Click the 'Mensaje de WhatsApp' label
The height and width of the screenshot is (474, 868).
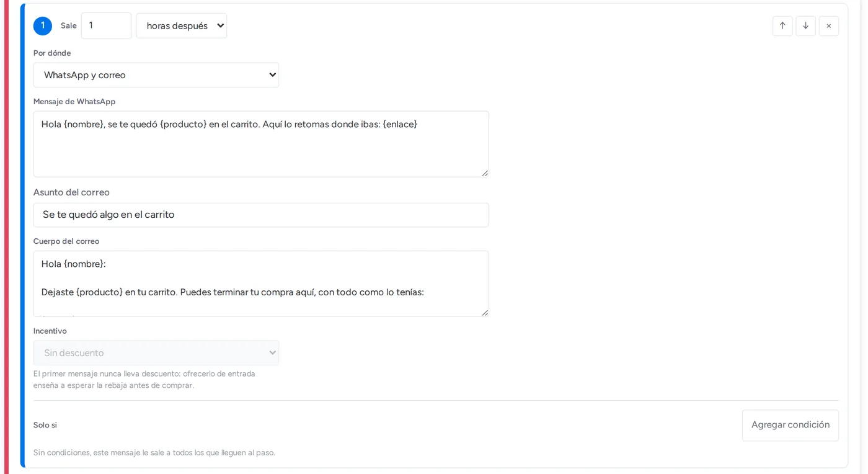pos(74,102)
